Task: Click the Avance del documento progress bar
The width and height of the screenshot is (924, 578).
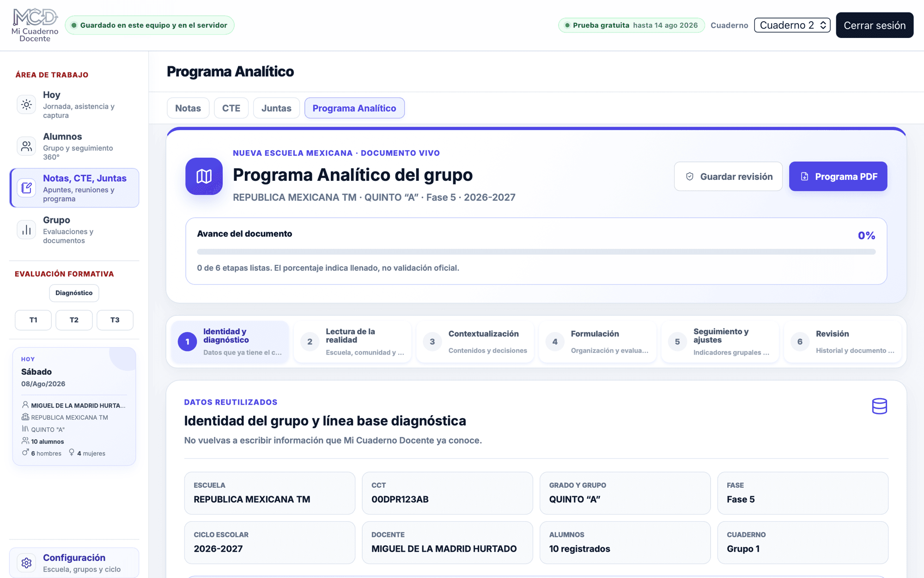Action: pyautogui.click(x=536, y=252)
